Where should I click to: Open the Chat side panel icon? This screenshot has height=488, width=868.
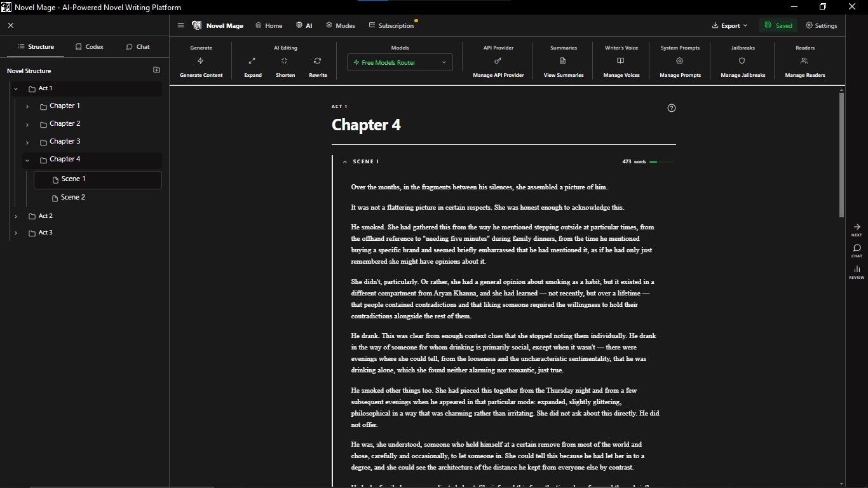(857, 248)
